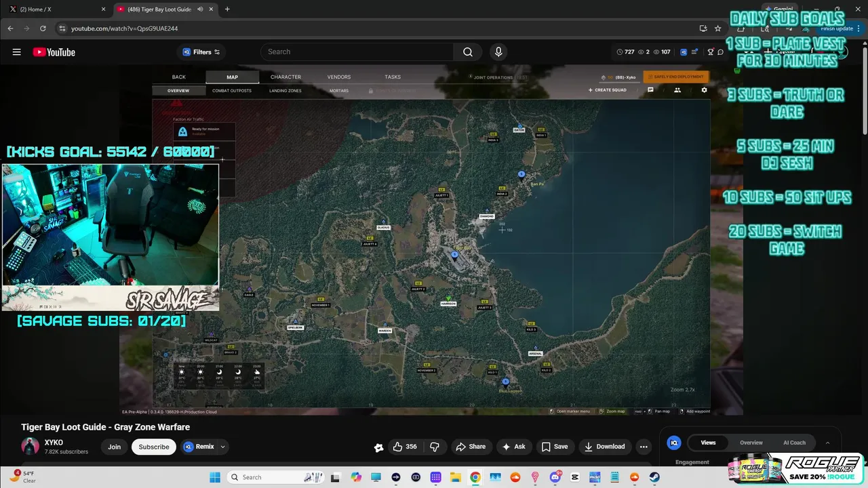Reload the page in Chrome
This screenshot has height=488, width=868.
click(x=43, y=28)
